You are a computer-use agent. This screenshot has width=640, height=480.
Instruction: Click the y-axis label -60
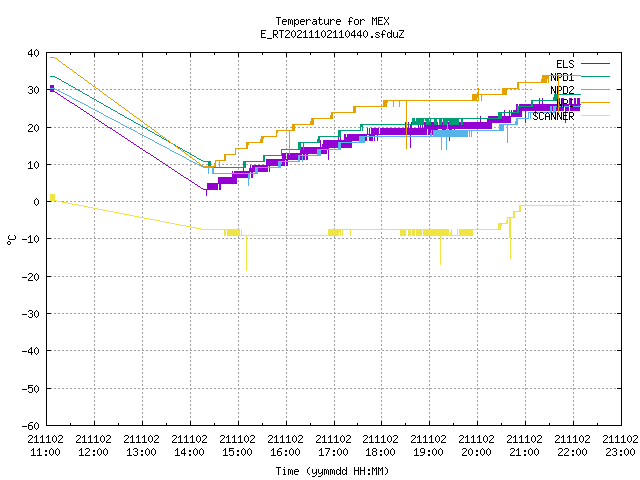(x=31, y=426)
